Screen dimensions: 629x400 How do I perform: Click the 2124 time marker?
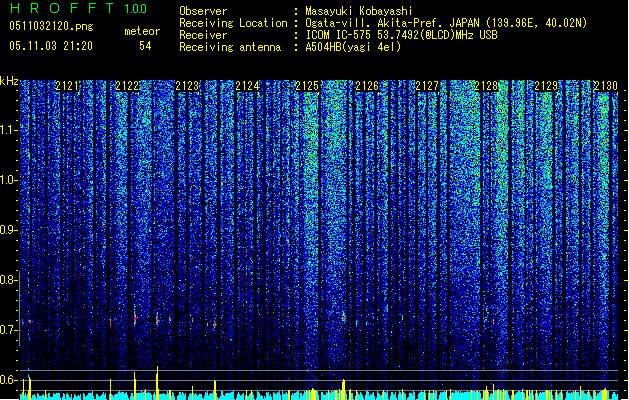coord(248,86)
